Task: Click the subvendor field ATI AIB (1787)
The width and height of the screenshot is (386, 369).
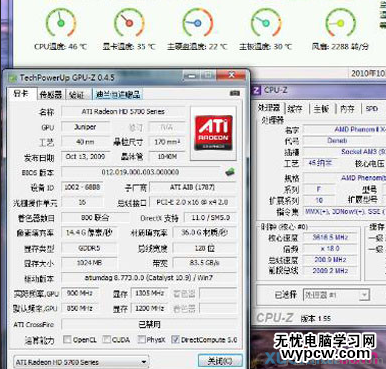Action: coord(193,187)
